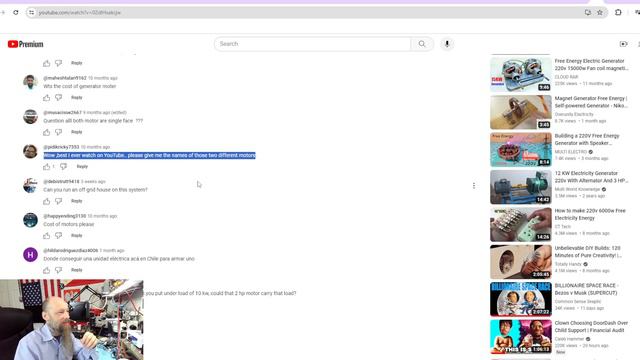Screen dimensions: 640x360
Task: Open avatar of the 'off grid house' commenter
Action: click(x=30, y=186)
